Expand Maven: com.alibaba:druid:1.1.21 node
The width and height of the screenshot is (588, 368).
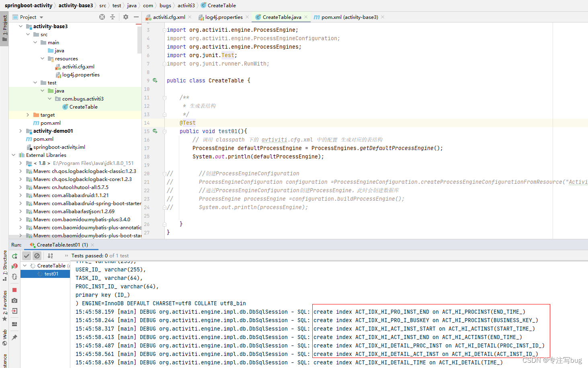(x=21, y=195)
